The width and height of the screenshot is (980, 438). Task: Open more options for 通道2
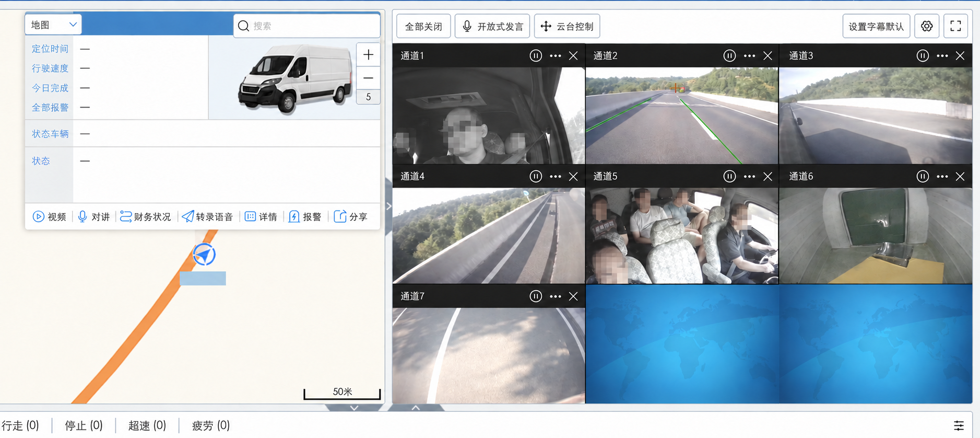(x=749, y=55)
